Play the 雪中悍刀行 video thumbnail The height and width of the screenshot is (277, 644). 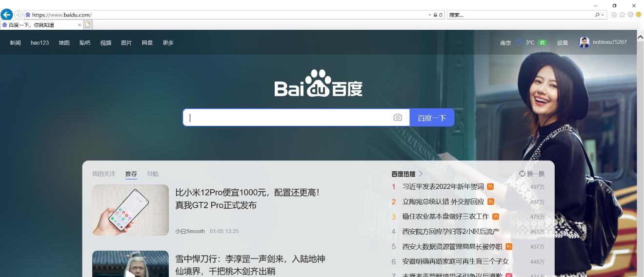[130, 264]
